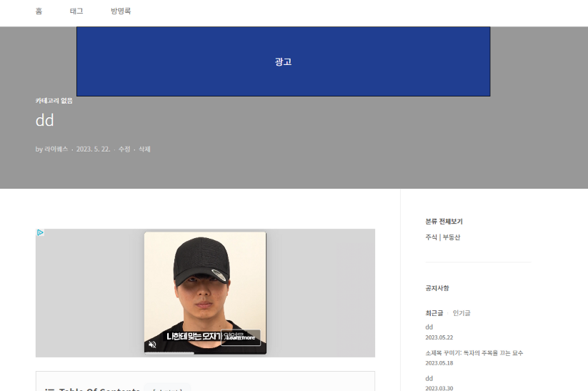
Task: Open recent post dd dated 2023.03.30
Action: click(x=429, y=379)
